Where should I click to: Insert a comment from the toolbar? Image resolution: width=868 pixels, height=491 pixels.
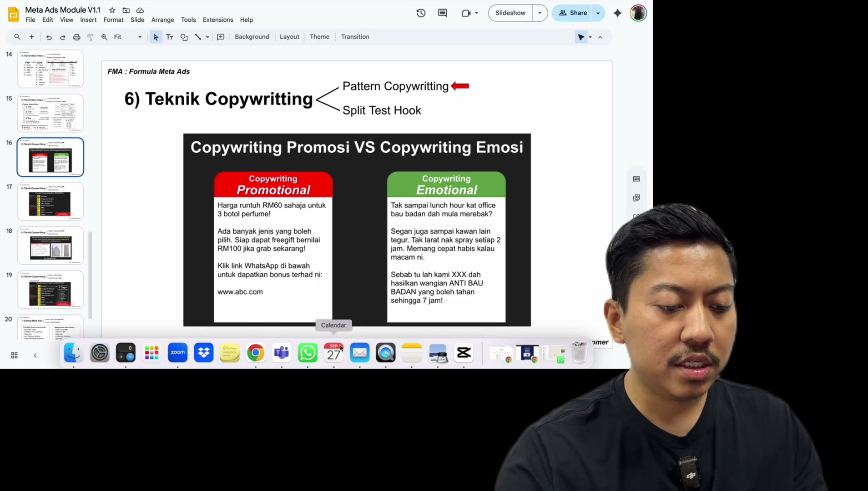221,37
